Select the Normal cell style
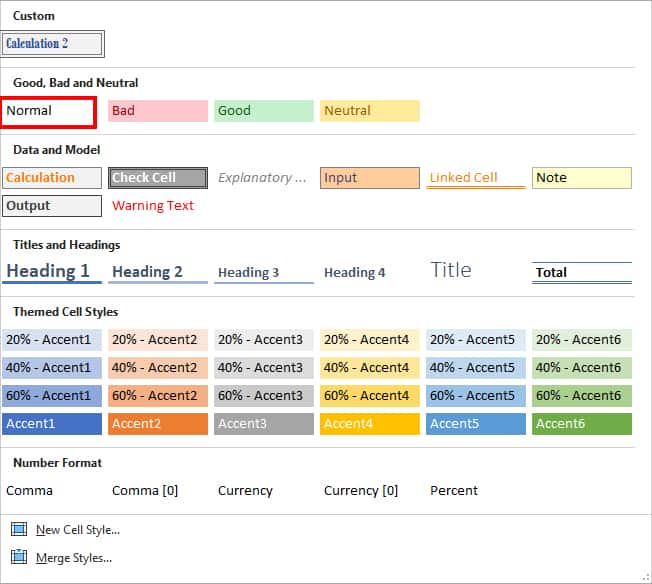 click(x=49, y=111)
